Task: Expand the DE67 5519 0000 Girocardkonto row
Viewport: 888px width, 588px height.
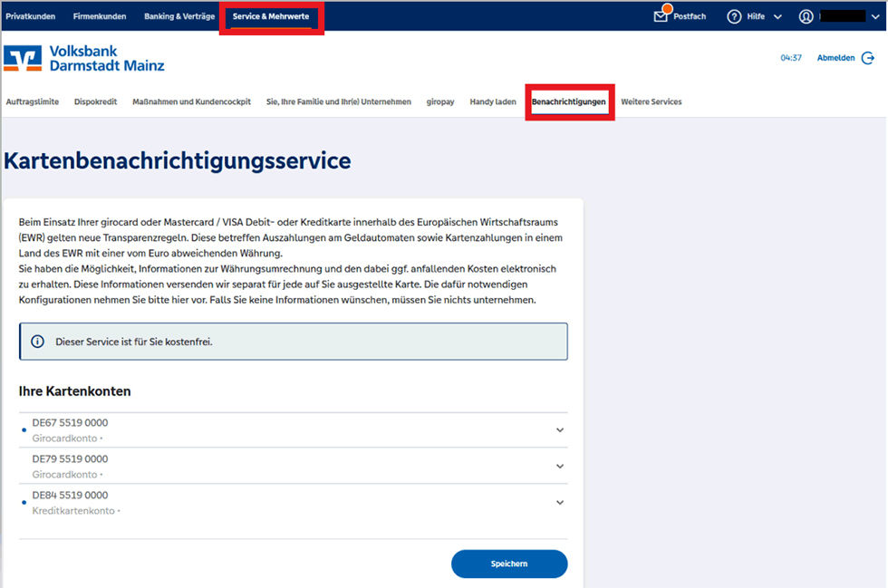Action: coord(294,430)
